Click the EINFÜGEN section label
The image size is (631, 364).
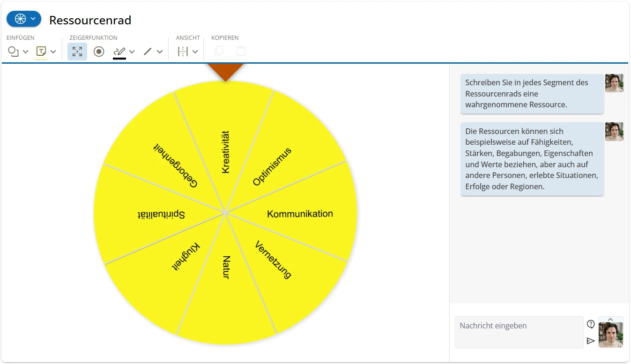(x=20, y=37)
